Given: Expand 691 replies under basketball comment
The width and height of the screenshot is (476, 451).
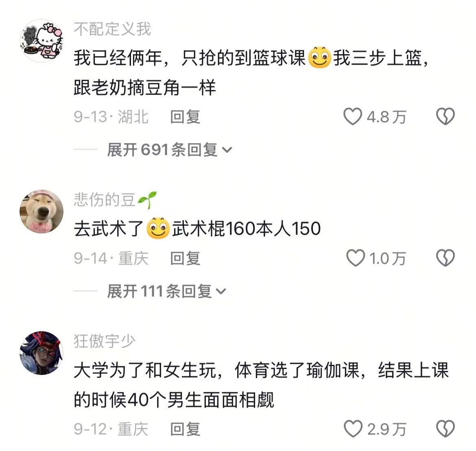Looking at the screenshot, I should [x=169, y=150].
